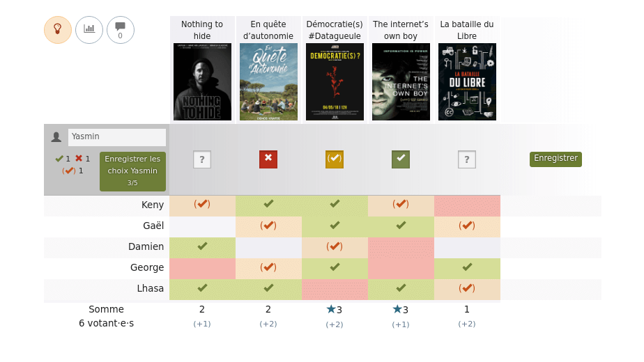Click Lhasa's green check for En quête d'autonomie
The width and height of the screenshot is (644, 362).
point(268,288)
